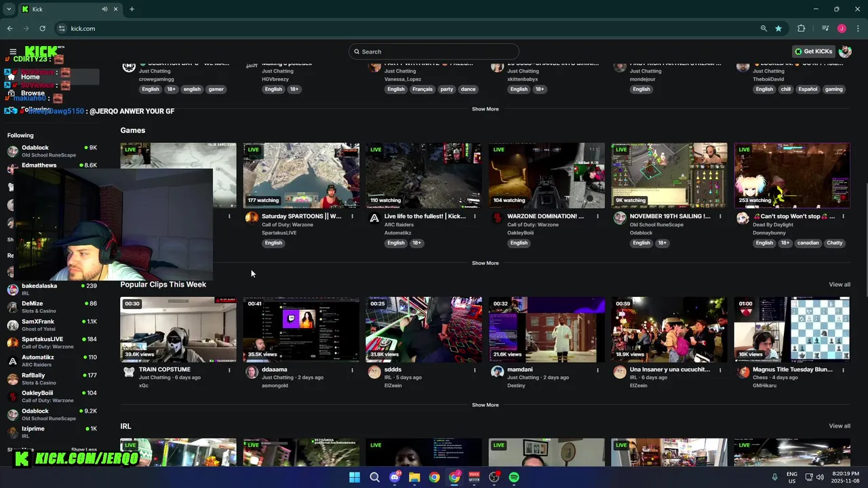868x488 pixels.
Task: Click the gaming tag under TheboiiDavid
Action: pos(833,89)
